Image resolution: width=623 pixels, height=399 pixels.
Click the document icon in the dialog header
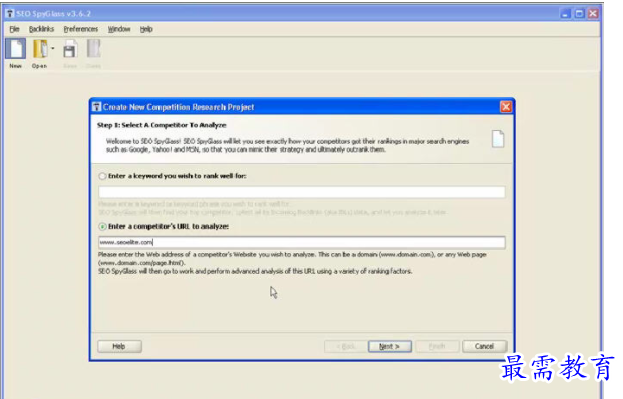click(x=498, y=139)
